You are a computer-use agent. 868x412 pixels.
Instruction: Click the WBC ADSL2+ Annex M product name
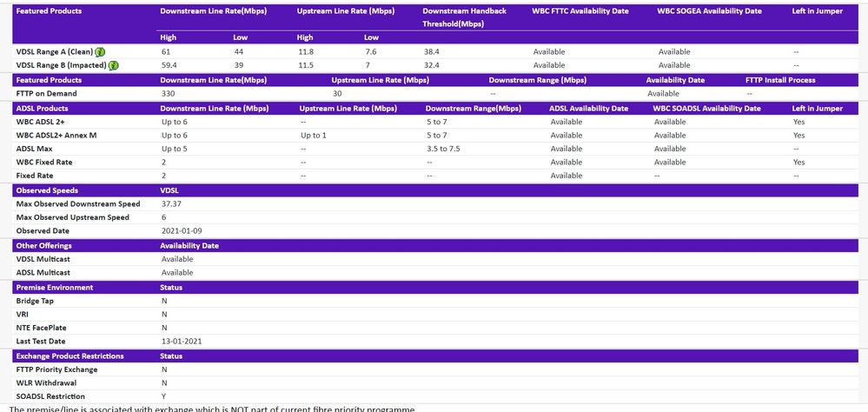[56, 136]
